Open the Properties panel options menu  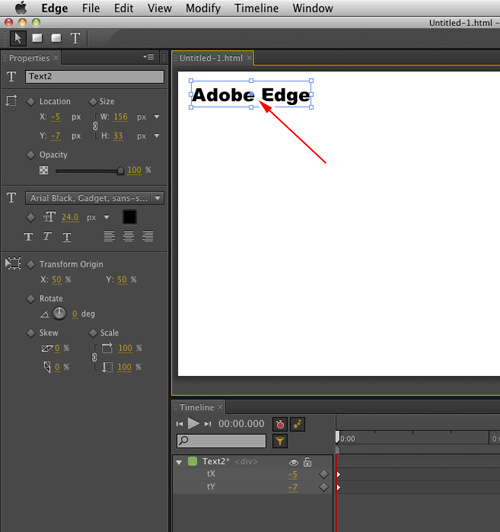tap(149, 57)
